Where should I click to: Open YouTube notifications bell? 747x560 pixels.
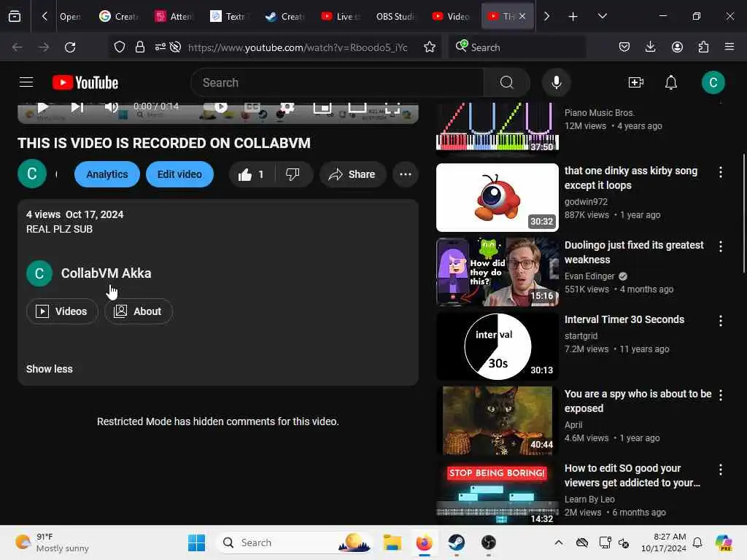pos(671,82)
